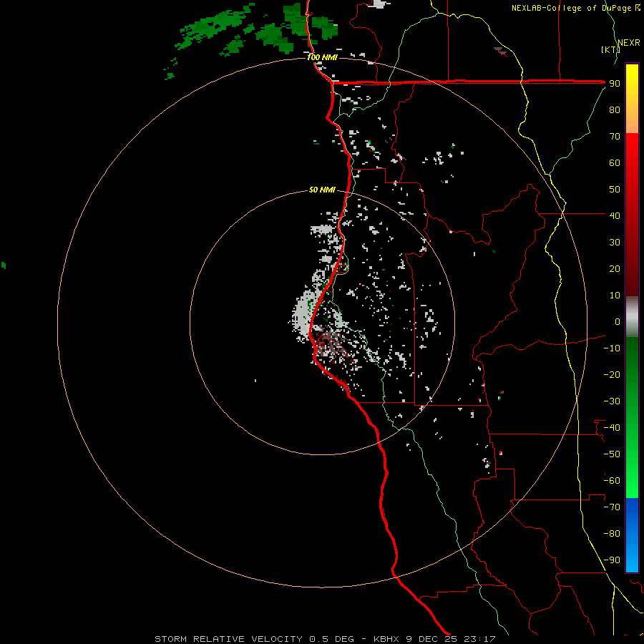Pick the orange colorbar segment near 70
Image resolution: width=644 pixels, height=644 pixels.
(x=632, y=123)
